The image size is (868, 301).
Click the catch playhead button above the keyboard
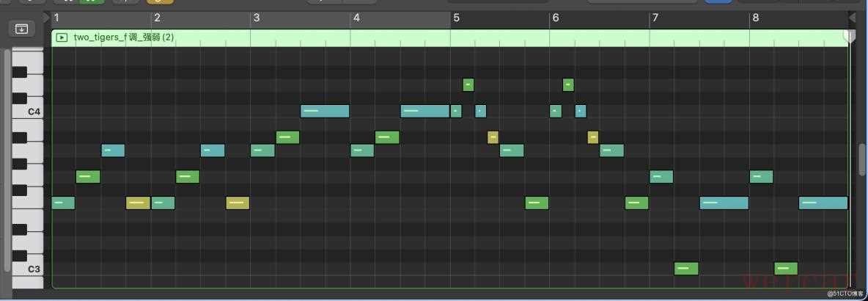point(21,29)
